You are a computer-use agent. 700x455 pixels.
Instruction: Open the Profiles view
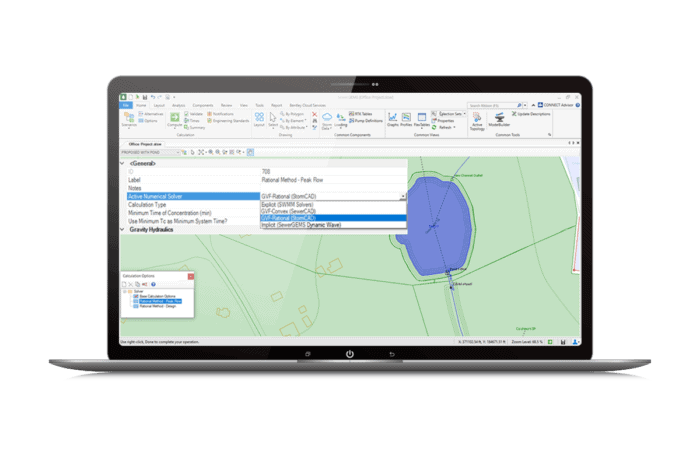coord(407,122)
